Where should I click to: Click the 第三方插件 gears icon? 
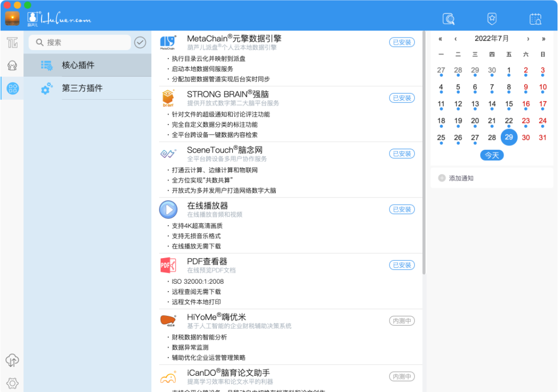pos(47,88)
